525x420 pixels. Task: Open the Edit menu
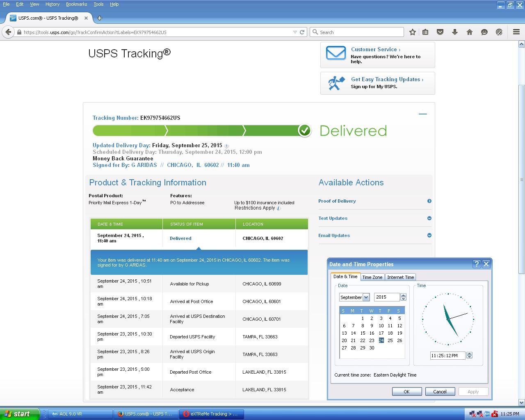click(x=20, y=4)
